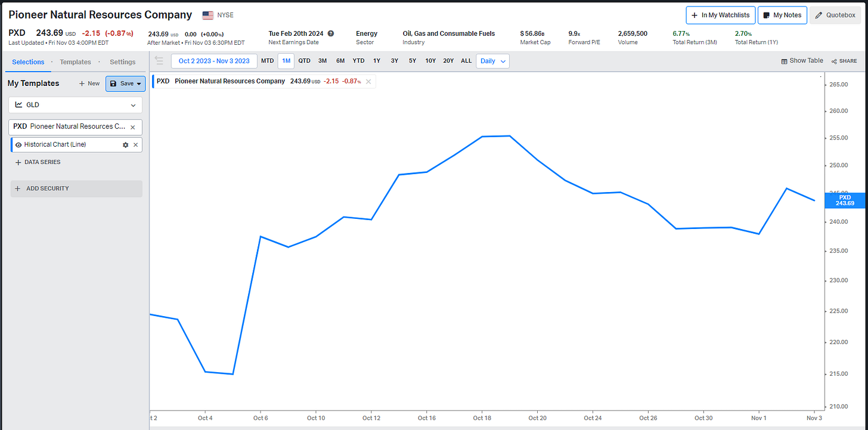Open the Oct 2 2023 - Nov 3 2023 date range picker
Viewport: 868px width, 430px height.
tap(214, 61)
